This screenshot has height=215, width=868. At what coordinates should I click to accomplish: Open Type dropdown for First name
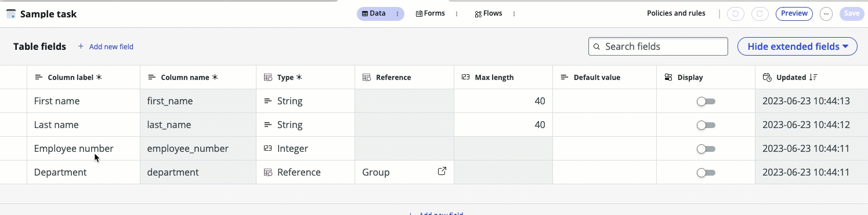pyautogui.click(x=305, y=101)
